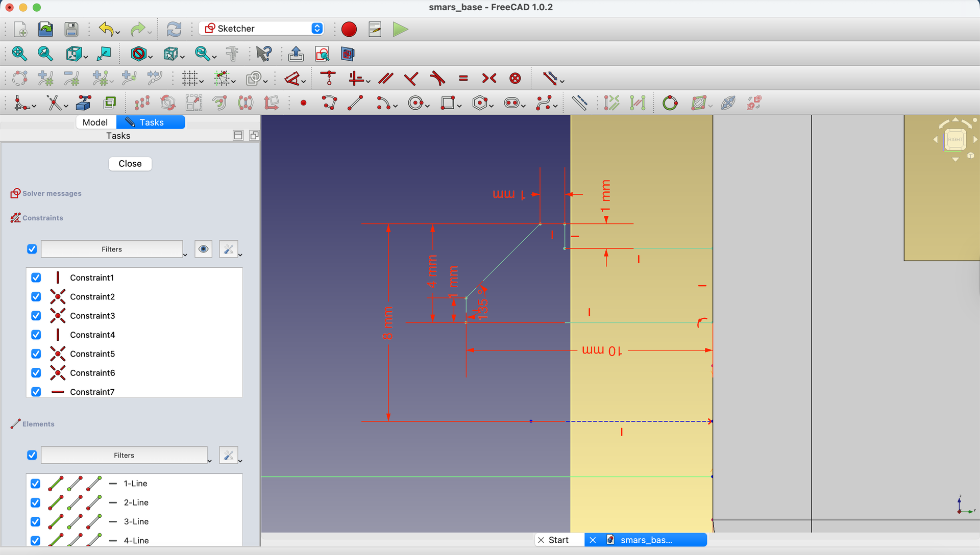Open a file with the open icon
980x555 pixels.
(45, 29)
